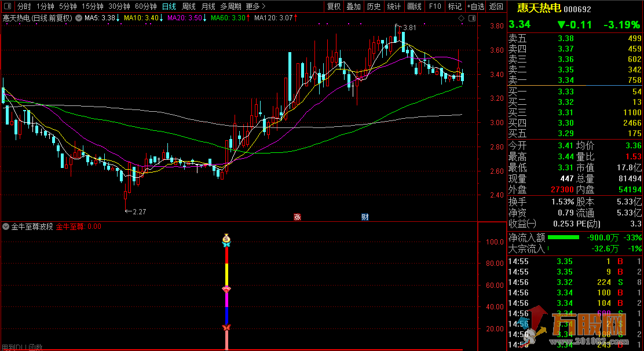Click the money bag signal icon
Image resolution: width=644 pixels, height=351 pixels.
tap(226, 239)
